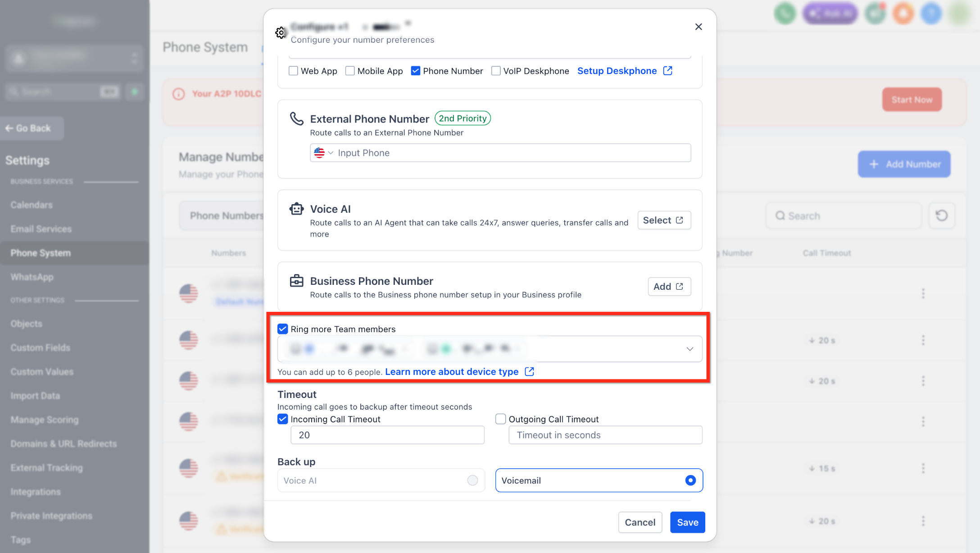Click the Save button
Screen dimensions: 980x553
[687, 522]
